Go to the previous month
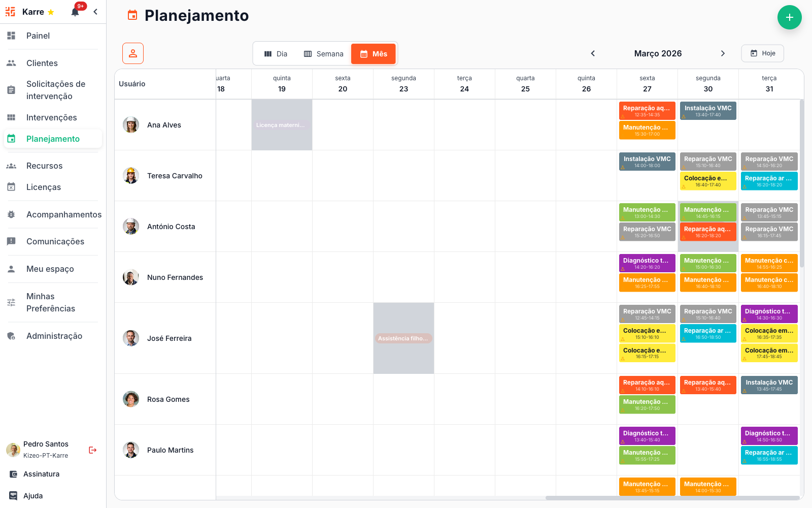The width and height of the screenshot is (812, 508). (593, 53)
